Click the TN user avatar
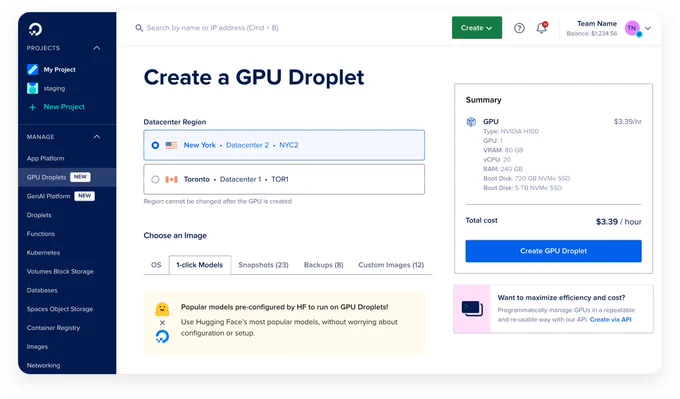This screenshot has height=399, width=680. pyautogui.click(x=633, y=28)
